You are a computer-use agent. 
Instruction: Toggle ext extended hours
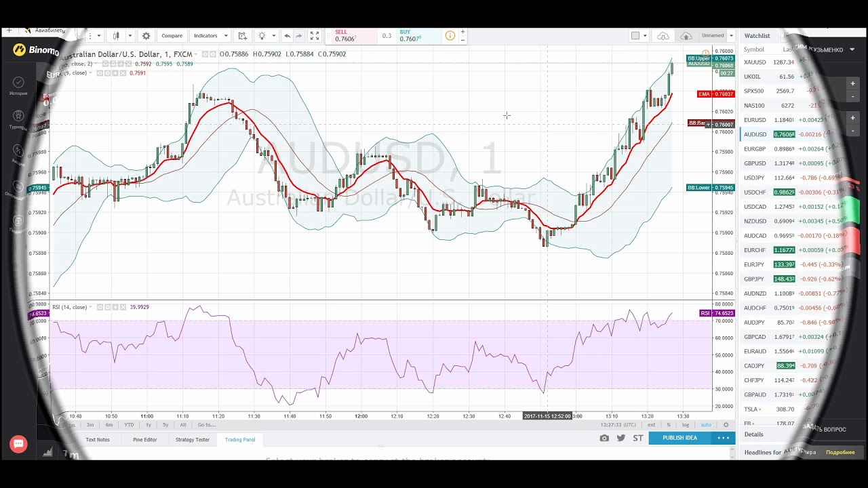[652, 425]
